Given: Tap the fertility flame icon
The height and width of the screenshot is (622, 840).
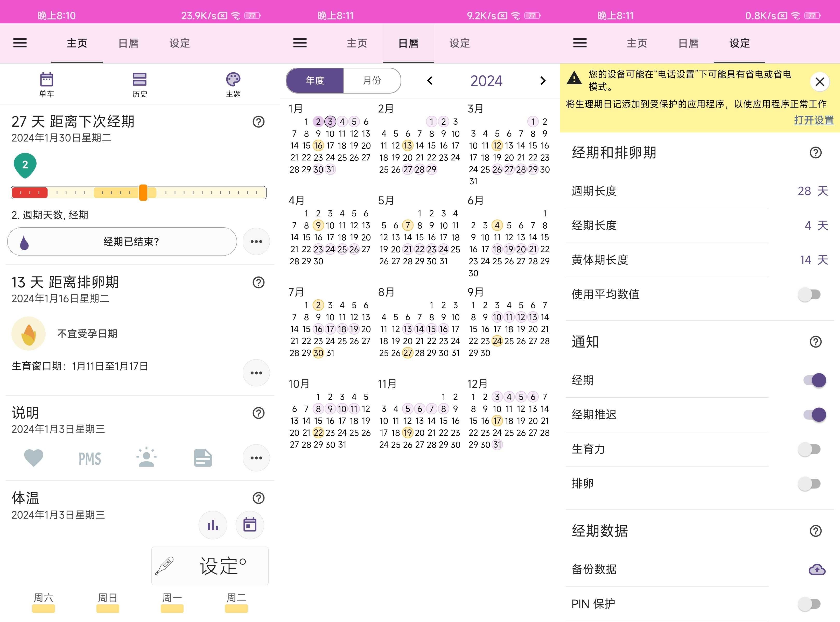Looking at the screenshot, I should [x=29, y=334].
